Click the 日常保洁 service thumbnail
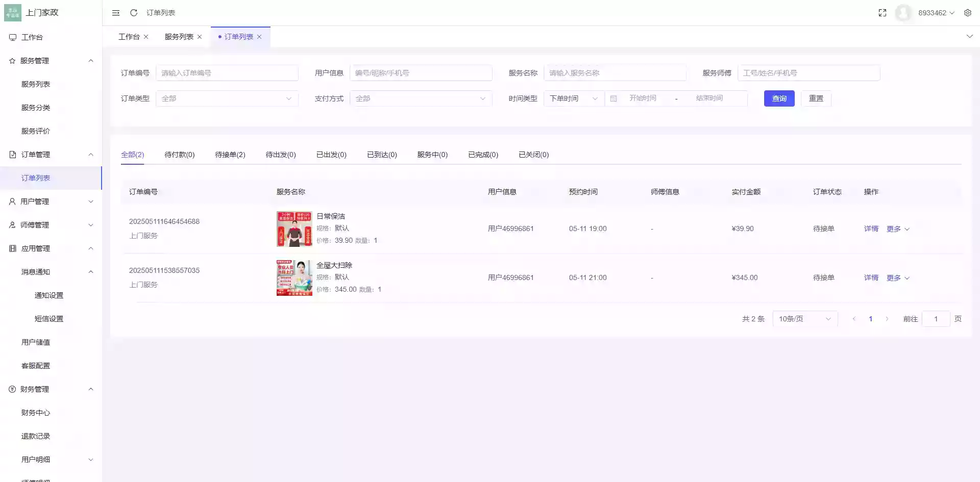Image resolution: width=980 pixels, height=482 pixels. (x=294, y=229)
